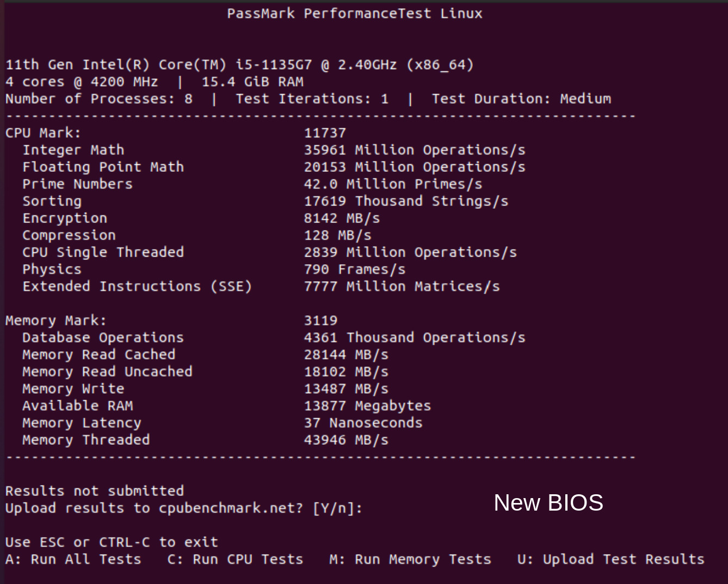Click the Memory Threaded label
Screen dimensions: 728x584
click(x=86, y=440)
